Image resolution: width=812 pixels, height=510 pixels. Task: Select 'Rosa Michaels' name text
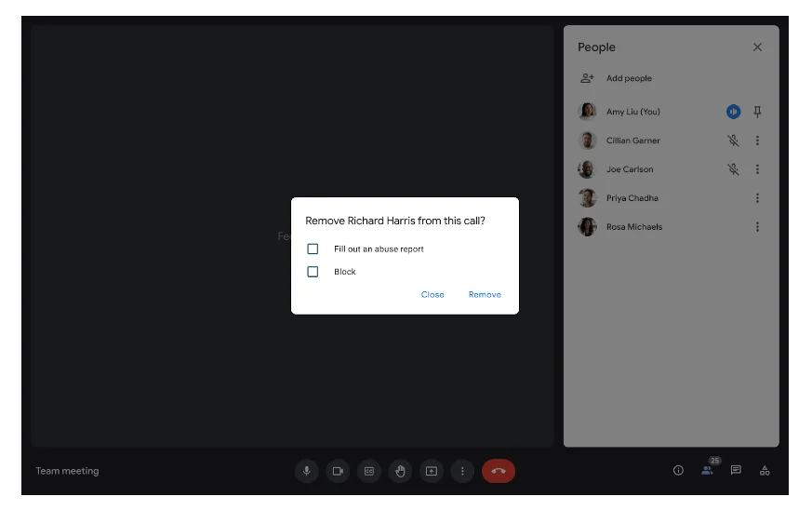(634, 226)
